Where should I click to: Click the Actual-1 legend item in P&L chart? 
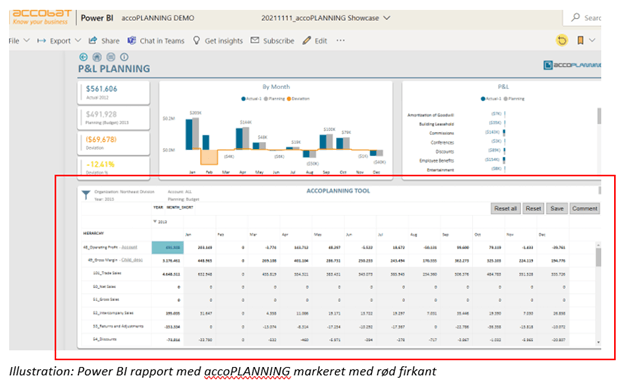point(491,99)
